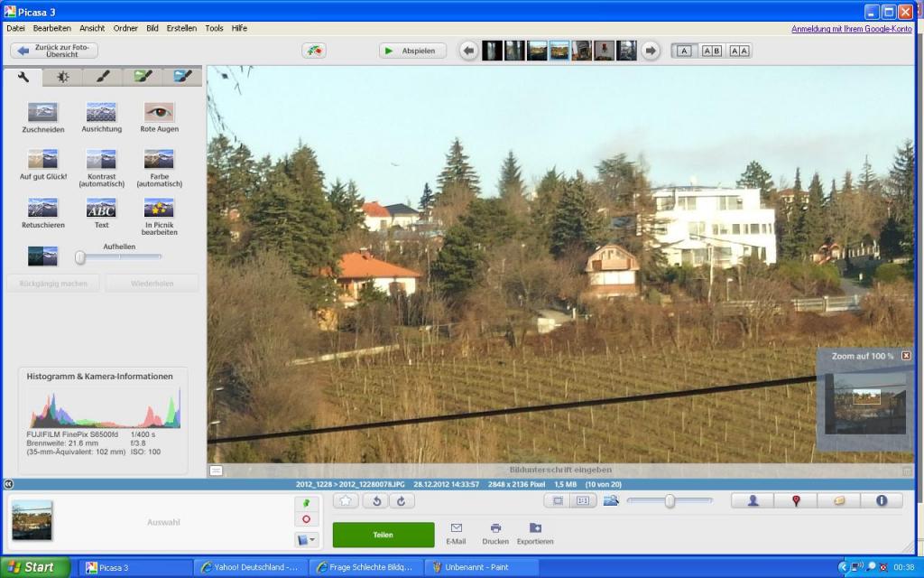924x578 pixels.
Task: Toggle the people tags panel button
Action: (753, 500)
